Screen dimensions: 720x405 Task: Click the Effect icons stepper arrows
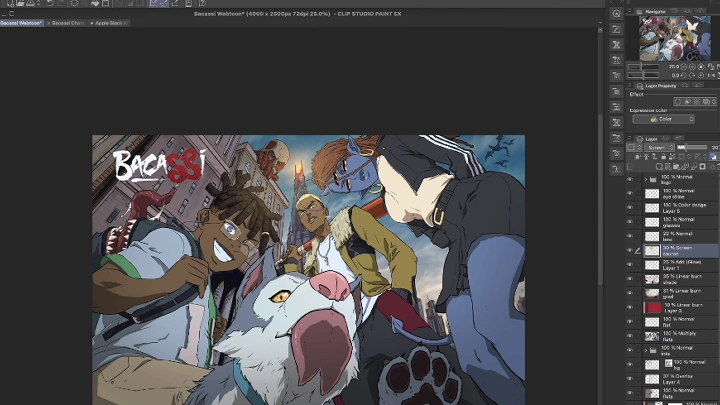click(714, 102)
